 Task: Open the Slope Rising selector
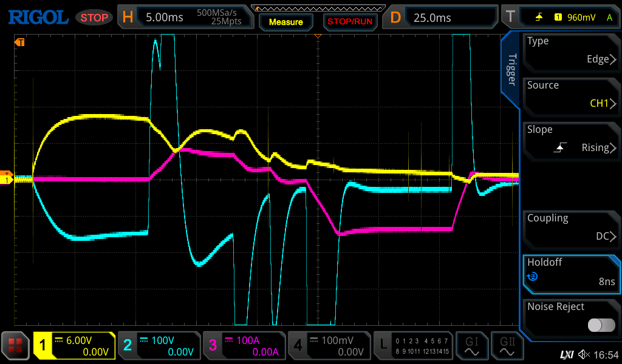tap(571, 139)
